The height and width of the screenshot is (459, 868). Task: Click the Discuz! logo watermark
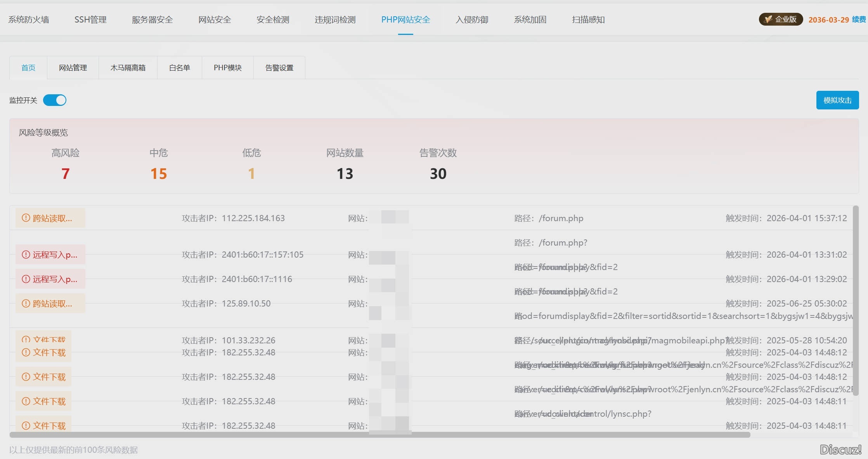pyautogui.click(x=840, y=450)
